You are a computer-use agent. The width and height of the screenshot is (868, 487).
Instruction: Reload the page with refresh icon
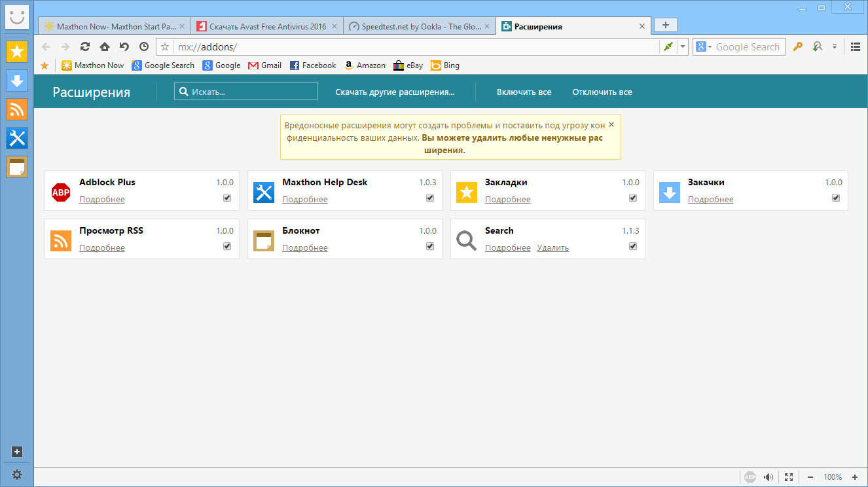pyautogui.click(x=85, y=46)
